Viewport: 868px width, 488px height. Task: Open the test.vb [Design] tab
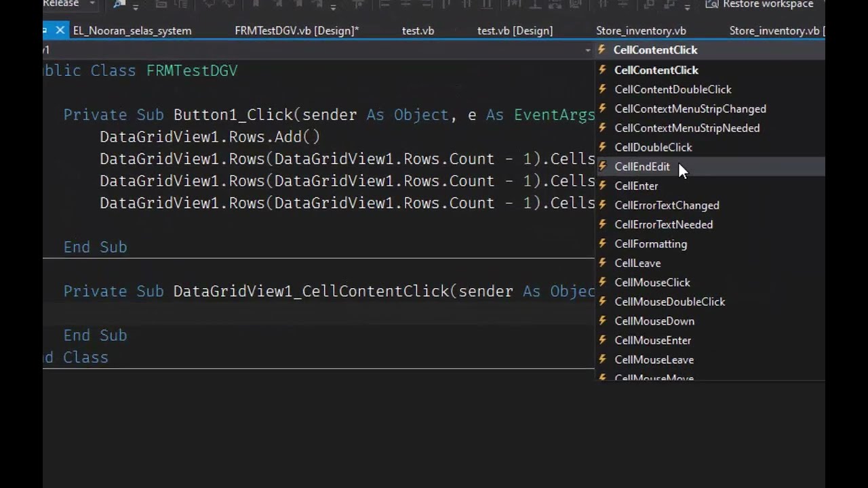point(515,30)
